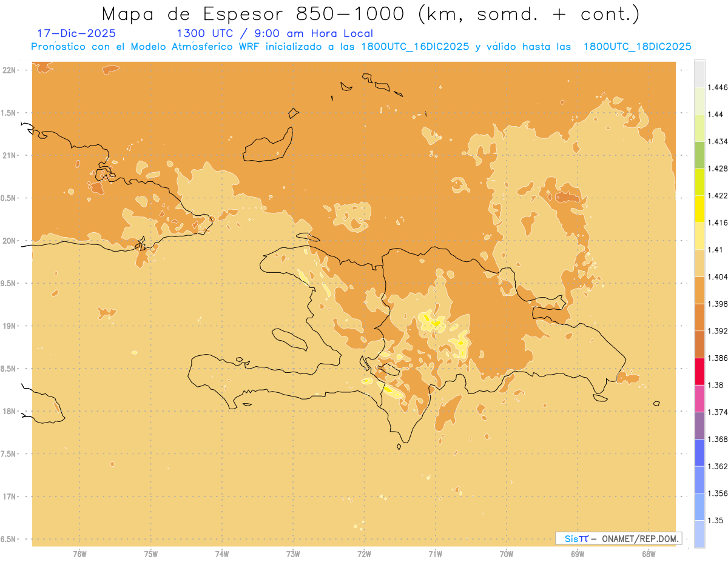Select the light gray swatch above 1.446
Viewport: 728px width, 562px height.
tap(699, 73)
